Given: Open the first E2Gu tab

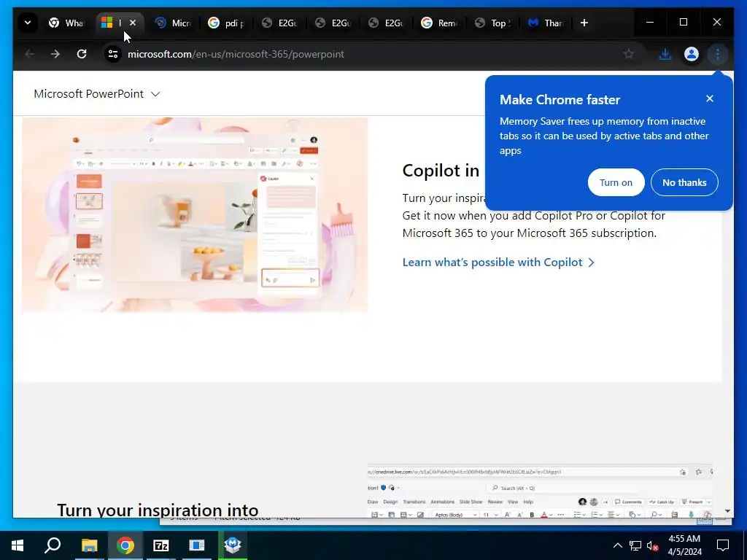Looking at the screenshot, I should pos(280,23).
